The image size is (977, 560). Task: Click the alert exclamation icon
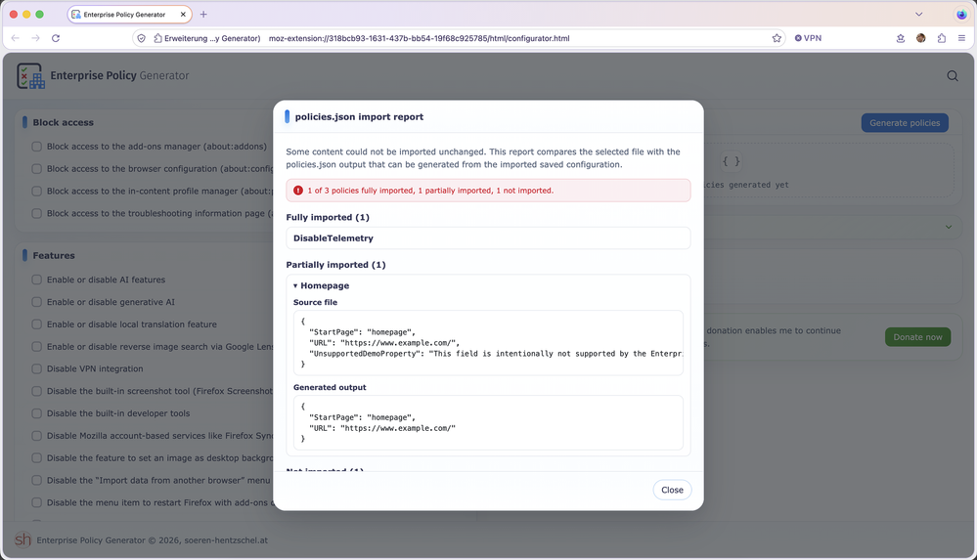298,191
